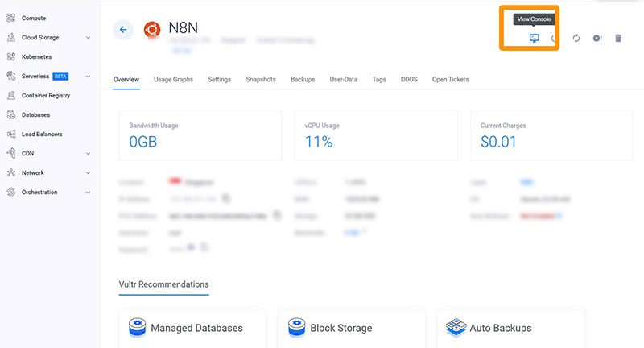This screenshot has height=348, width=644.
Task: Click the Block Storage recommendation card
Action: coord(350,328)
